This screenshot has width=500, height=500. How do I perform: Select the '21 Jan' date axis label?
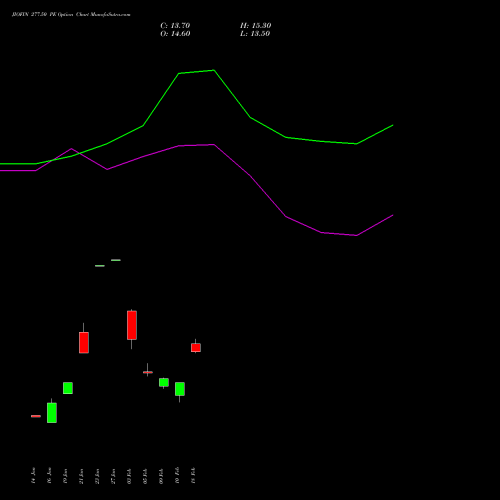point(81,475)
